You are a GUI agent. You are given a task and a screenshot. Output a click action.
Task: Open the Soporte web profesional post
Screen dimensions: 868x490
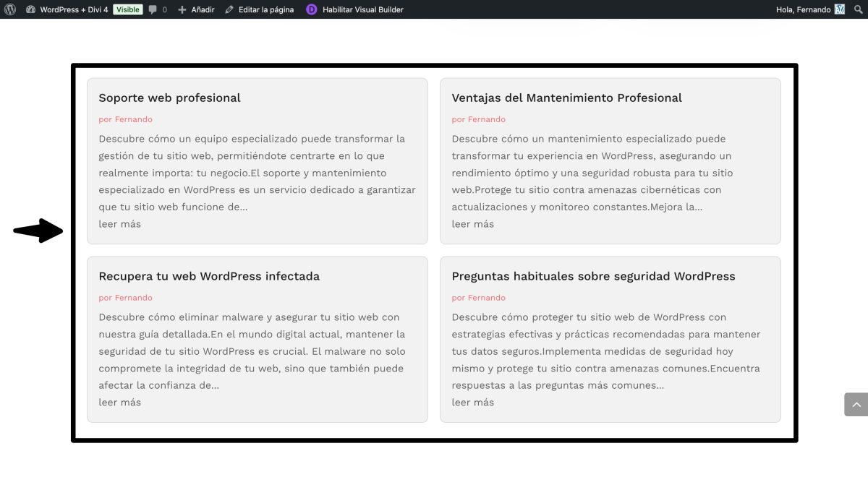point(169,98)
